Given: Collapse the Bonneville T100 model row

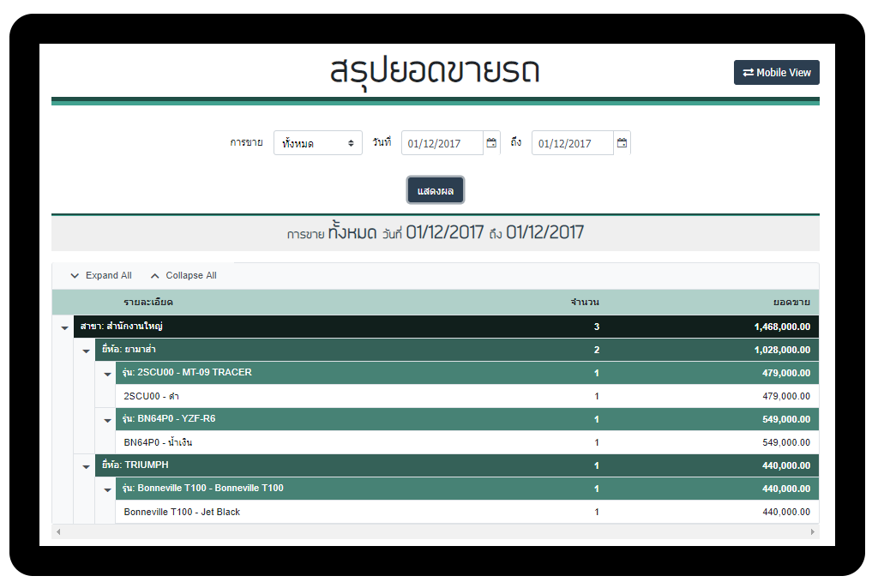Looking at the screenshot, I should pyautogui.click(x=107, y=489).
